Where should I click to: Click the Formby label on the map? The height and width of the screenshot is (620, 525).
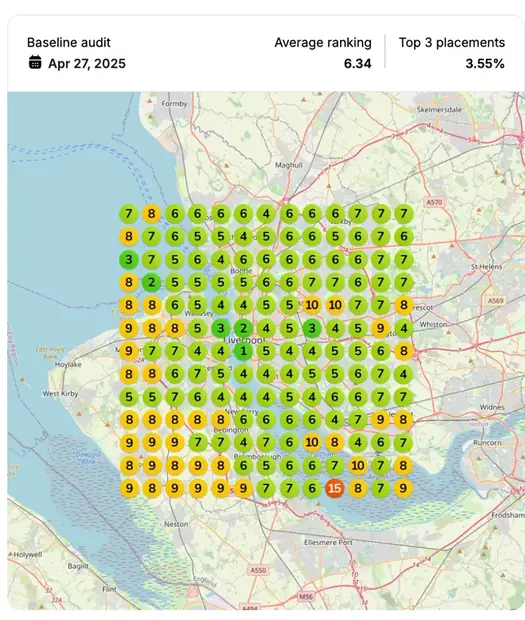point(174,104)
